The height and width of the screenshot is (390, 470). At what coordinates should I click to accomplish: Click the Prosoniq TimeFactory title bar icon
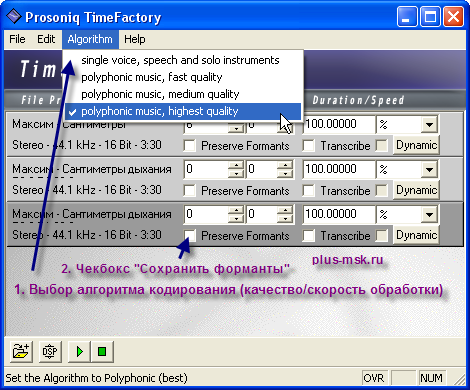14,17
